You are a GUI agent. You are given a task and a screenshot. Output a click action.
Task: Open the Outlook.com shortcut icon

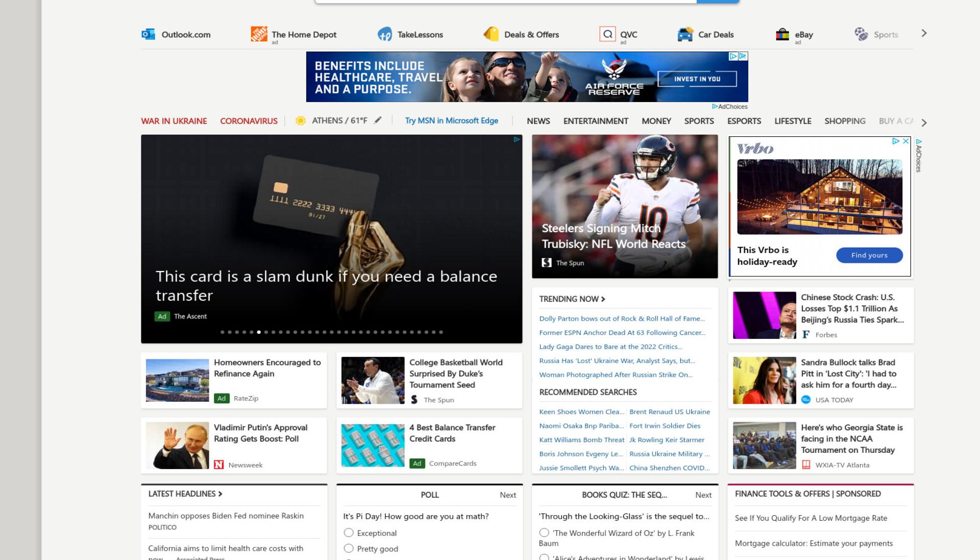148,34
